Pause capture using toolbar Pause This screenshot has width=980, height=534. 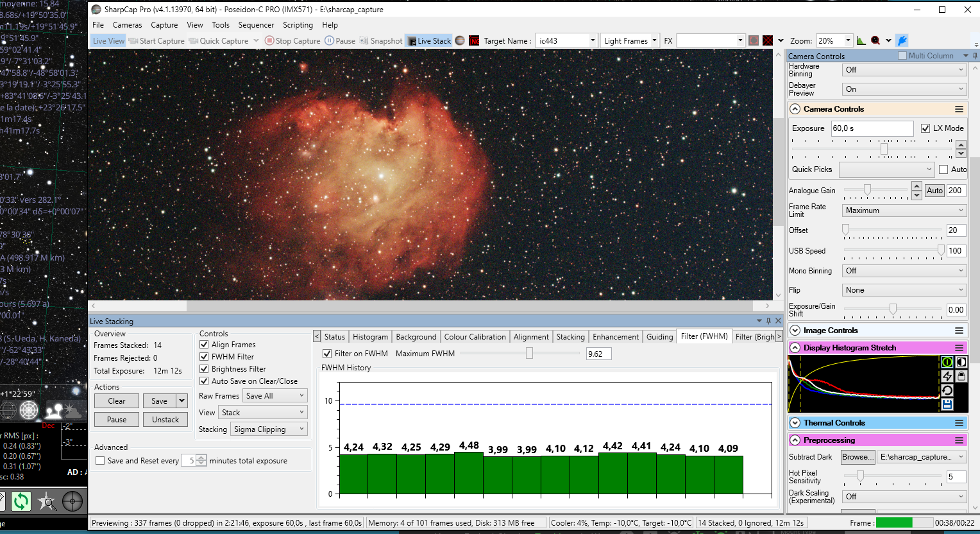pos(340,40)
